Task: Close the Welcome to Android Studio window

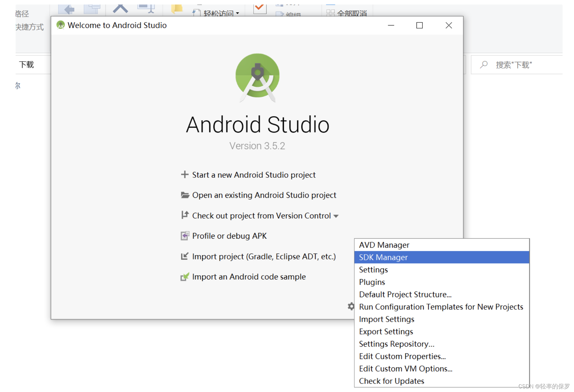Action: click(x=449, y=25)
